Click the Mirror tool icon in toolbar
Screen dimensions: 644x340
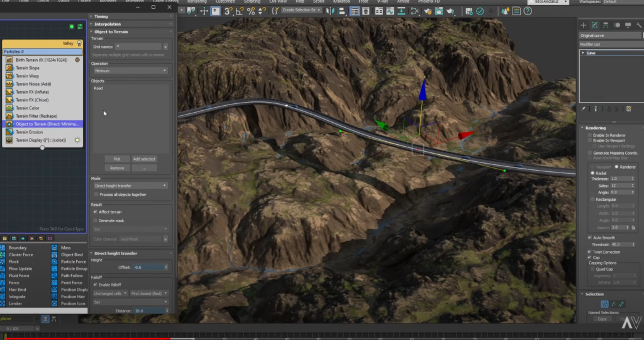pos(330,11)
